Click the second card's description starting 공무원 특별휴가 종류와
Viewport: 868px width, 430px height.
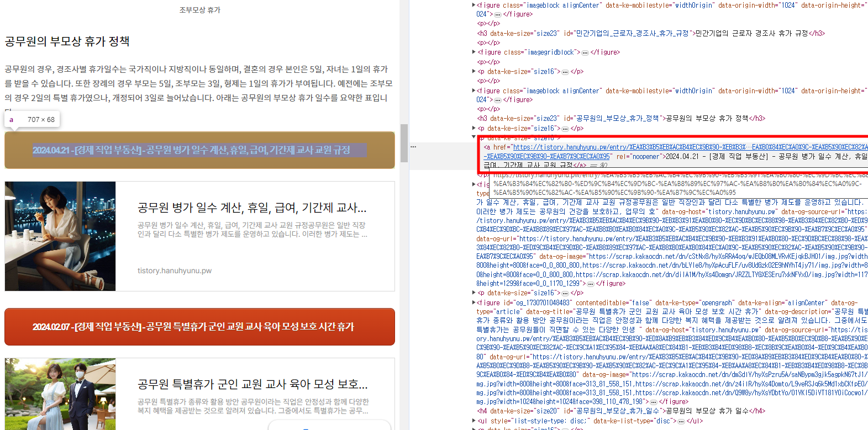coord(254,406)
